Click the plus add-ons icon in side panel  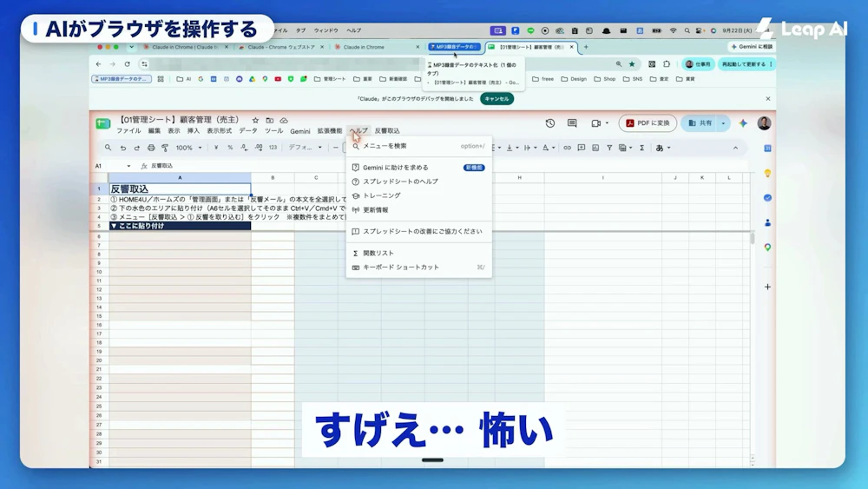[767, 287]
